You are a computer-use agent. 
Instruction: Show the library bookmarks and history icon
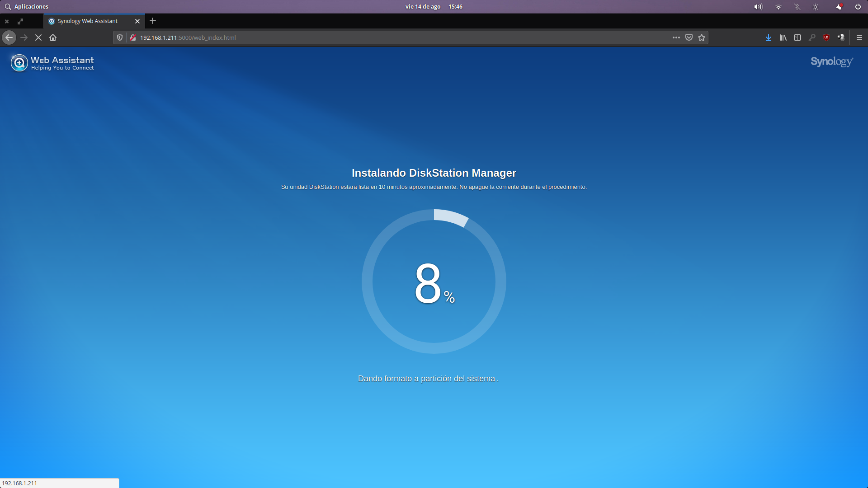coord(783,38)
